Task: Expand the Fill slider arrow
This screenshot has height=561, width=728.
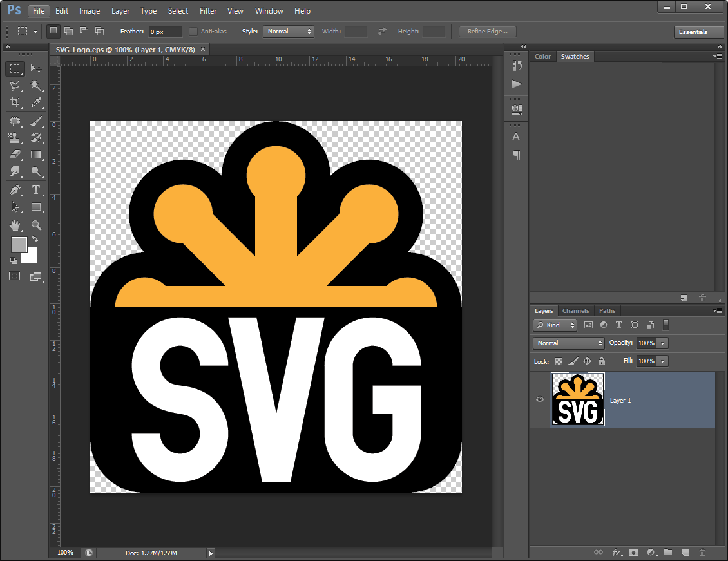Action: point(662,361)
